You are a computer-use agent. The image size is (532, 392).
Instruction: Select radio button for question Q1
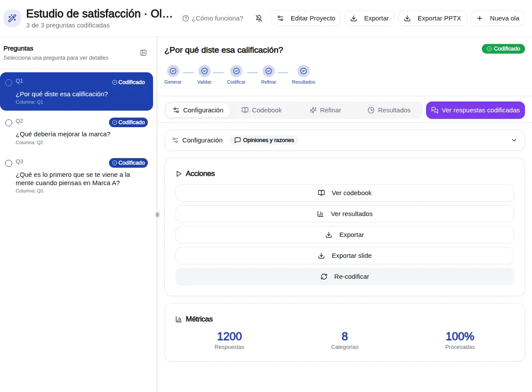tap(9, 83)
